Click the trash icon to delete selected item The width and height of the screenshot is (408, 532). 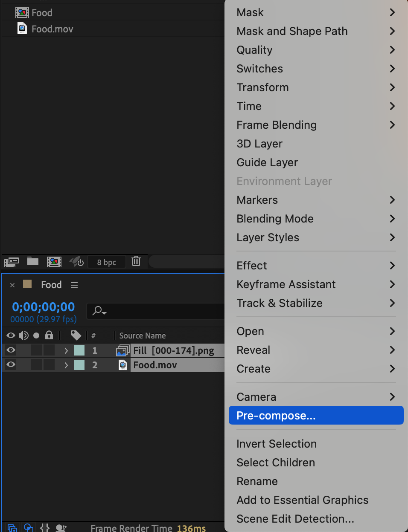(x=136, y=261)
